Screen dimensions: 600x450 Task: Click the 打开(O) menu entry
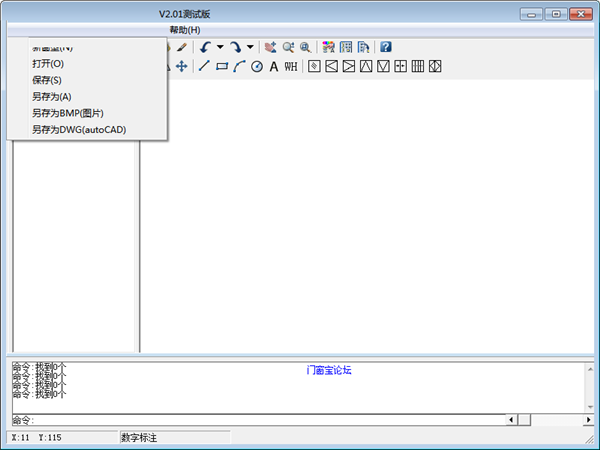pos(47,63)
